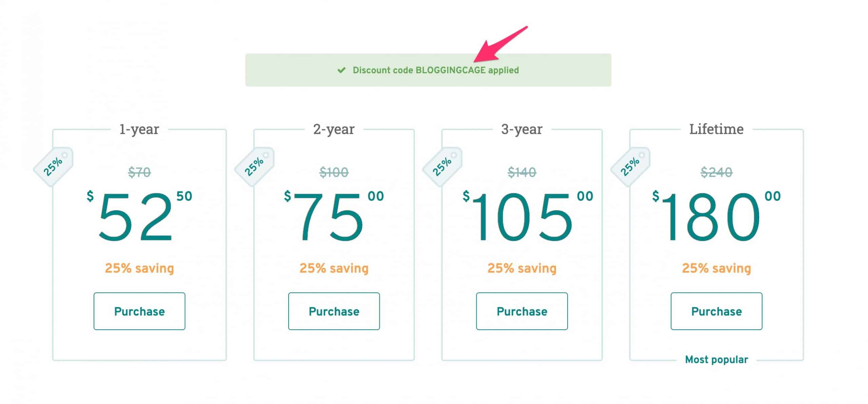Click the green checkmark in discount banner
868x404 pixels.
point(341,70)
